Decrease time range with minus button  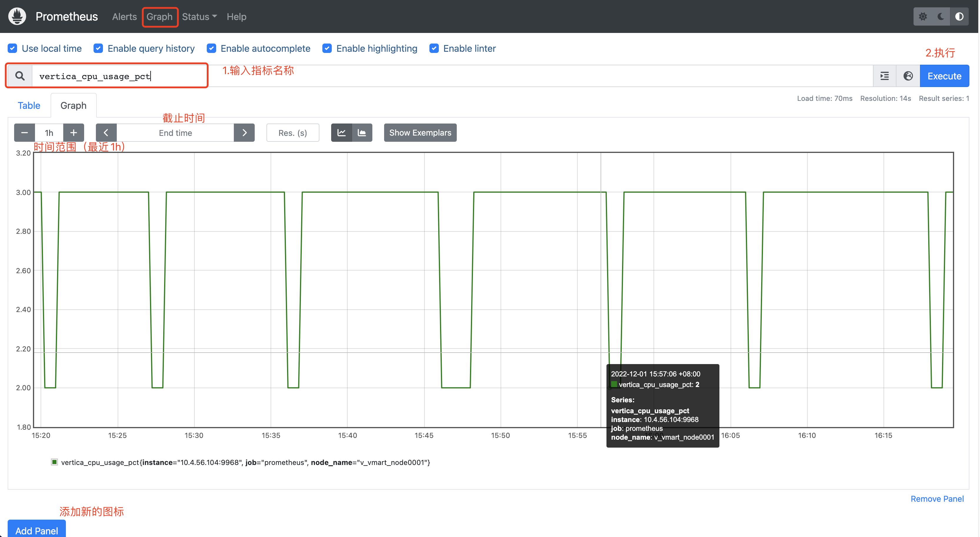coord(24,133)
